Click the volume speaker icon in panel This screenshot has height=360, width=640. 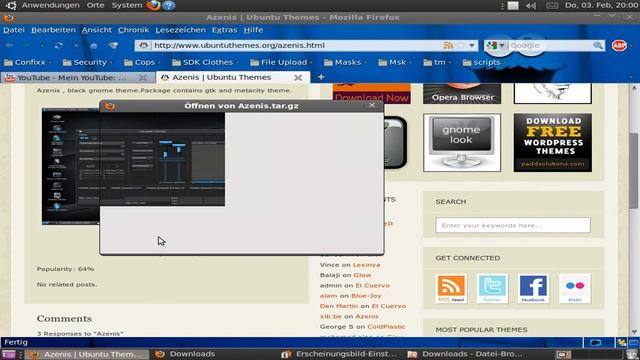click(531, 5)
